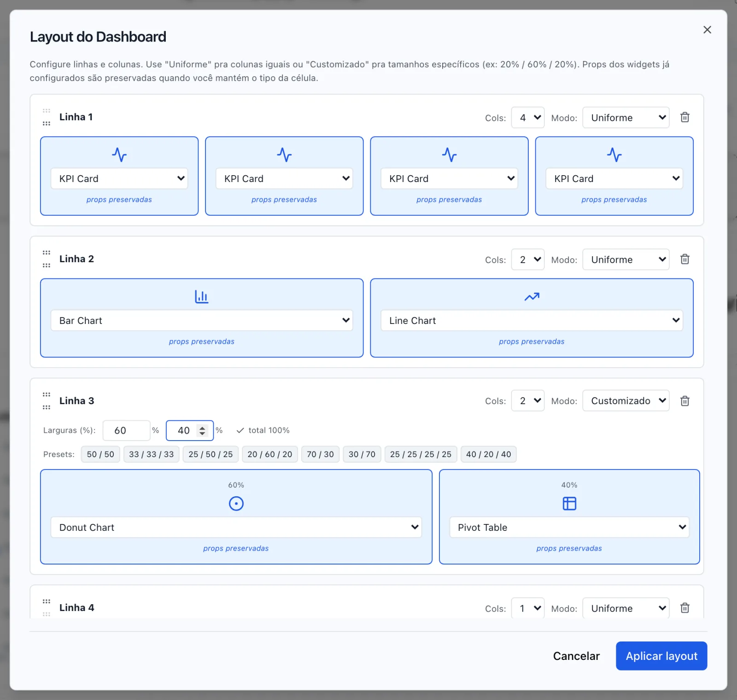This screenshot has width=737, height=700.
Task: Click stepper arrows on the 40 width field
Action: click(202, 430)
